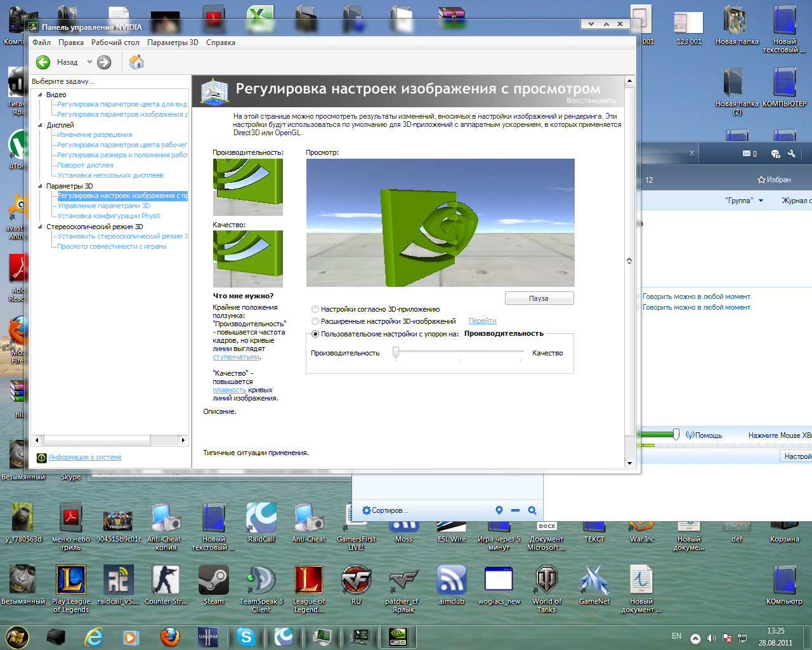The image size is (812, 650).
Task: Click the Сортиров gear in background window
Action: [366, 510]
